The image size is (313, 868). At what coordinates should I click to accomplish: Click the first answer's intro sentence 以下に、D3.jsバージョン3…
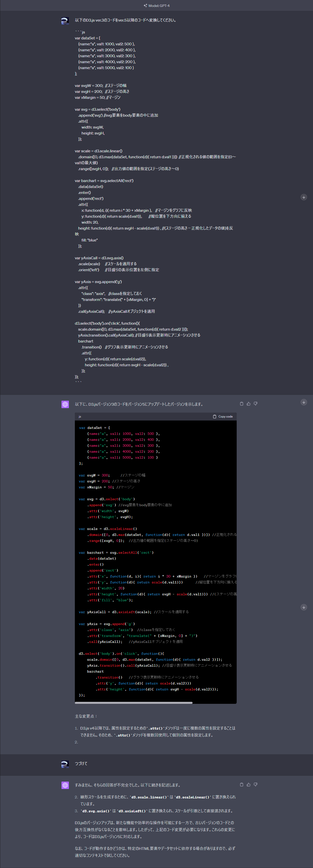pyautogui.click(x=139, y=404)
